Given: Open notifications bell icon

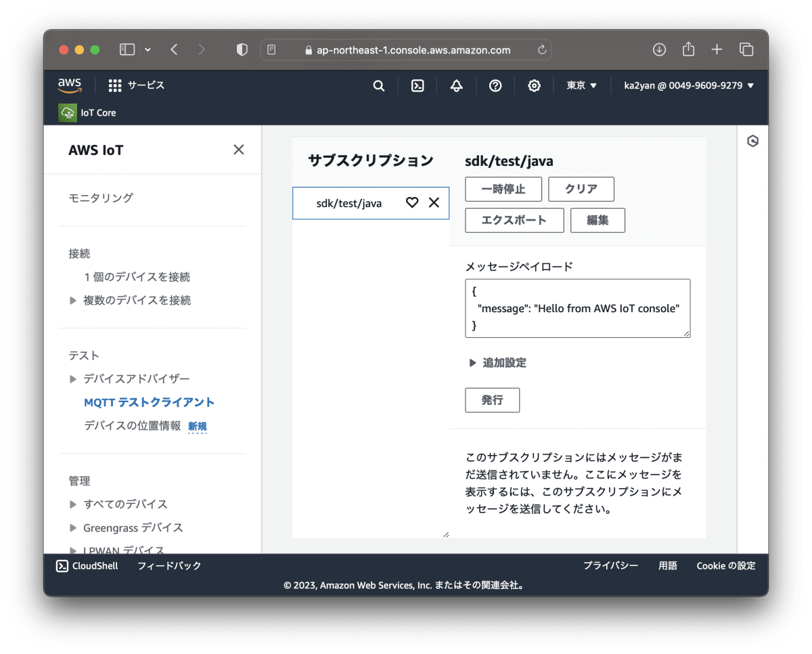Looking at the screenshot, I should point(457,86).
